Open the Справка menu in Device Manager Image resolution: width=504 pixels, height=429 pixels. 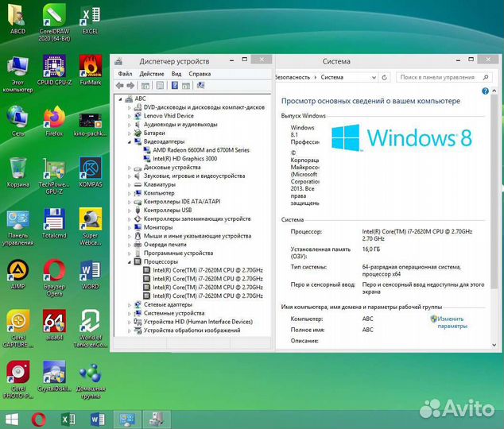[200, 74]
